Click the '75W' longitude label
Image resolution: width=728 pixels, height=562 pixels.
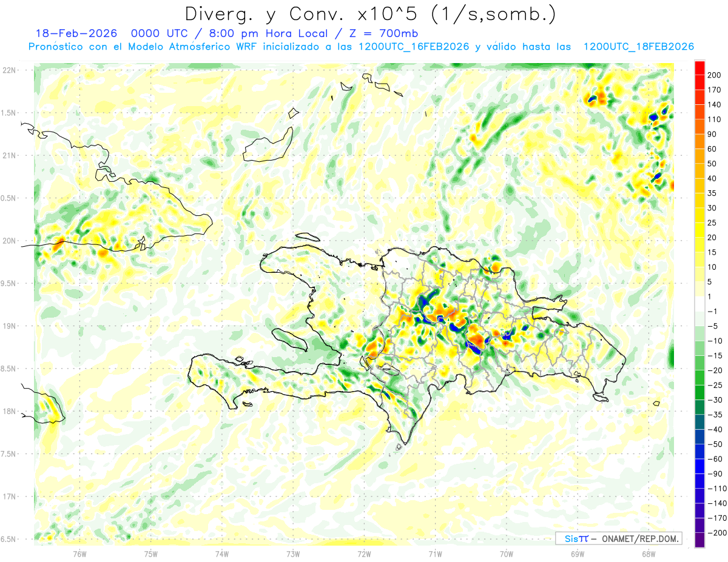[x=151, y=554]
